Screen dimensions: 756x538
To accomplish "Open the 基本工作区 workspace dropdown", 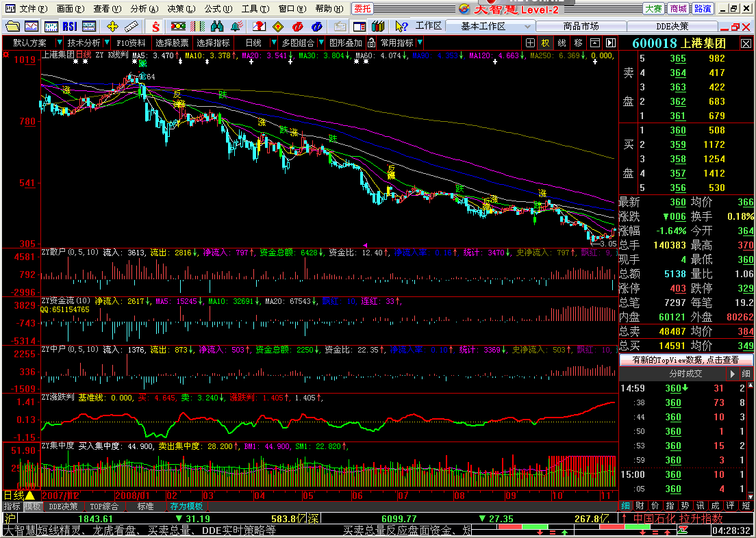I will [527, 27].
